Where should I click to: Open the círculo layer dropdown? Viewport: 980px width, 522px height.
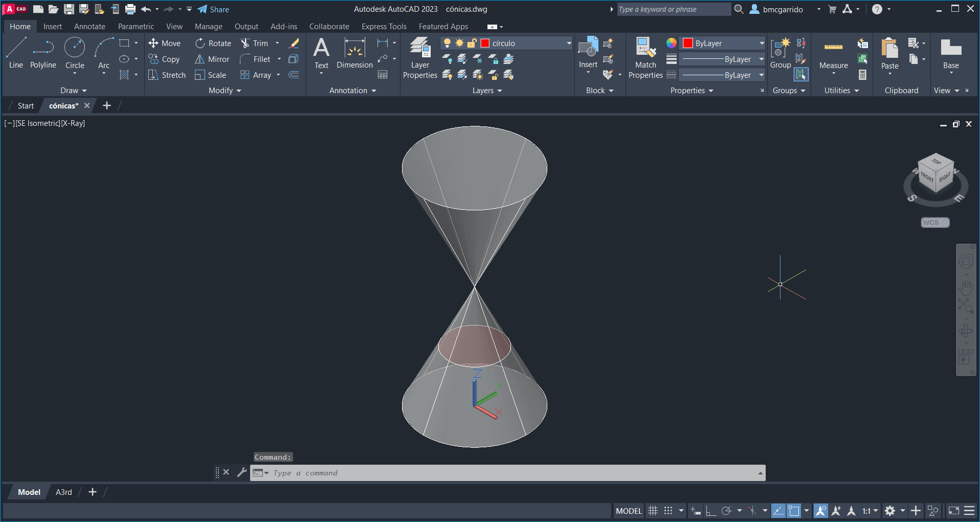coord(569,43)
